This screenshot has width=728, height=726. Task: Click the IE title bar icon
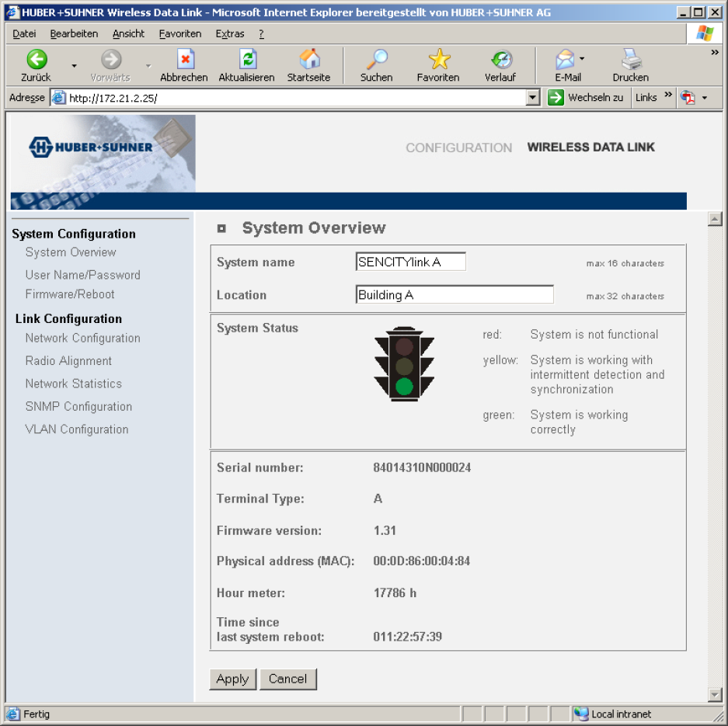[12, 12]
